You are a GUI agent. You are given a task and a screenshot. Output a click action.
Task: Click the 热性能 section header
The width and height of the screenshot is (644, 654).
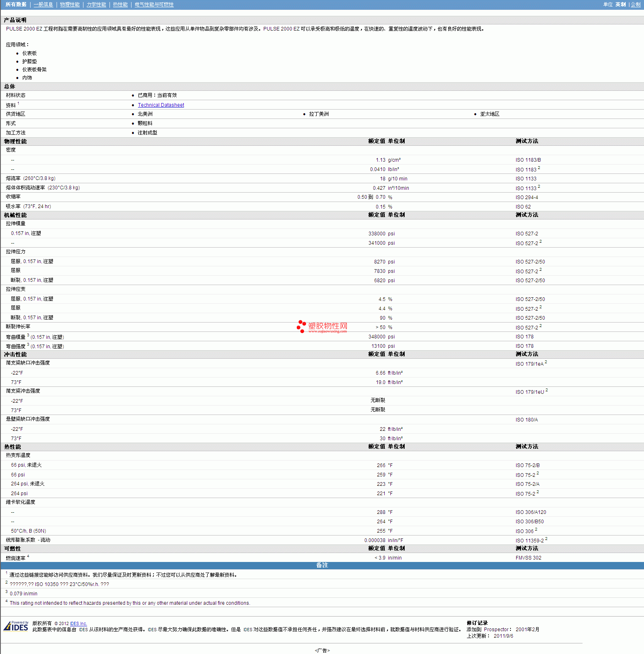pyautogui.click(x=12, y=447)
